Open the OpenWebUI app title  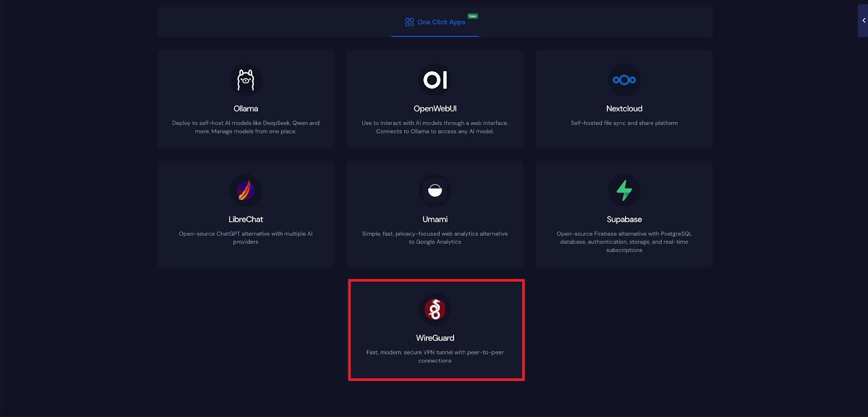click(x=435, y=109)
